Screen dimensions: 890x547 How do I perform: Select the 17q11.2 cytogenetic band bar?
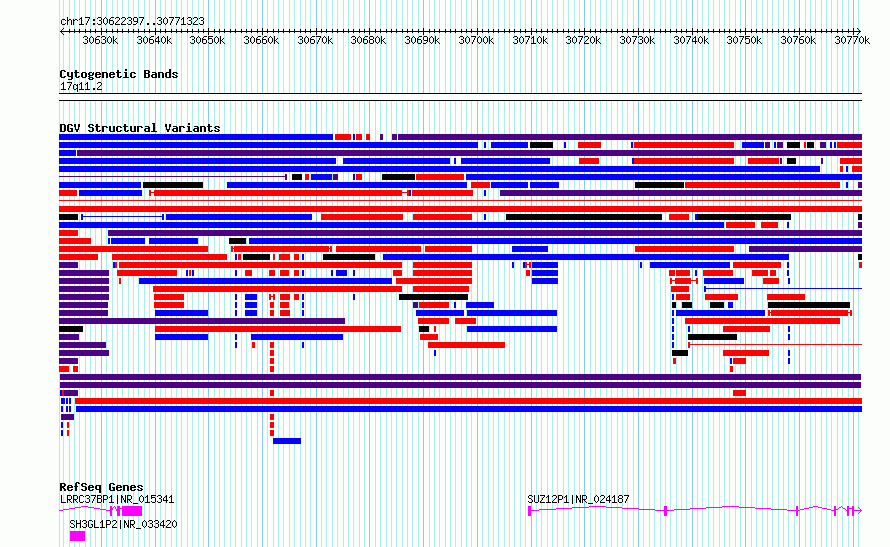(460, 97)
